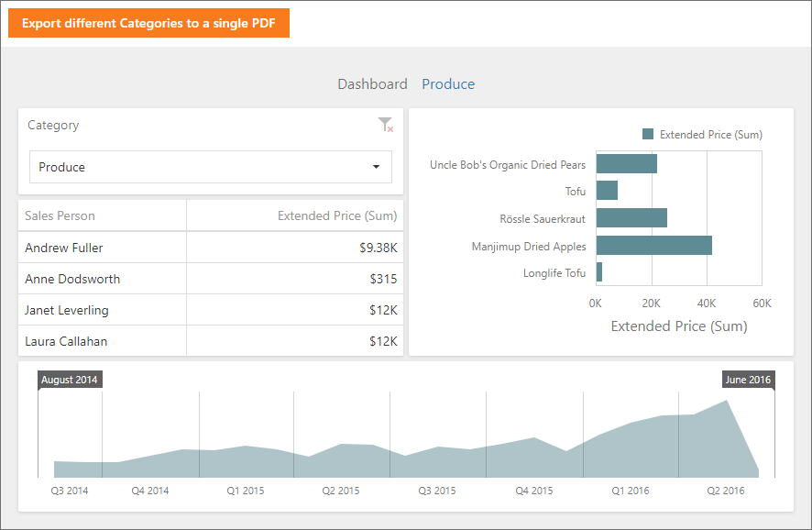Click the Q2 2015 label on range filter
The width and height of the screenshot is (812, 530).
point(341,491)
